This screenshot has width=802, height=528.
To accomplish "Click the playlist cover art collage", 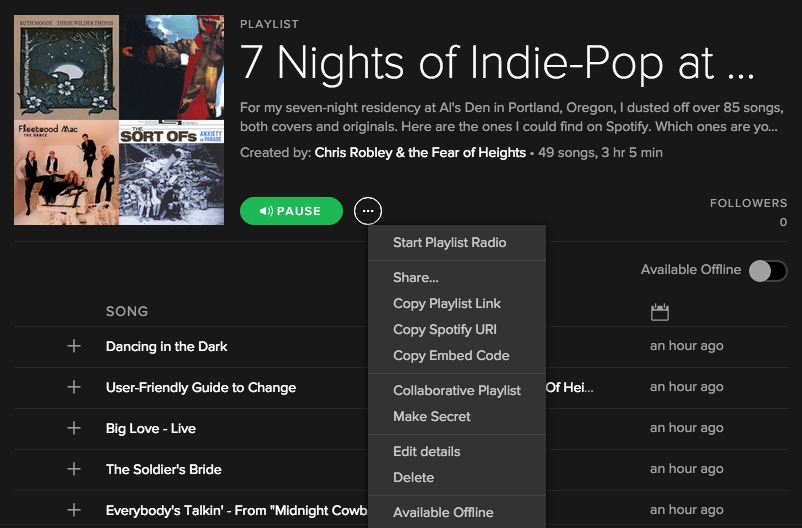I will [x=120, y=120].
